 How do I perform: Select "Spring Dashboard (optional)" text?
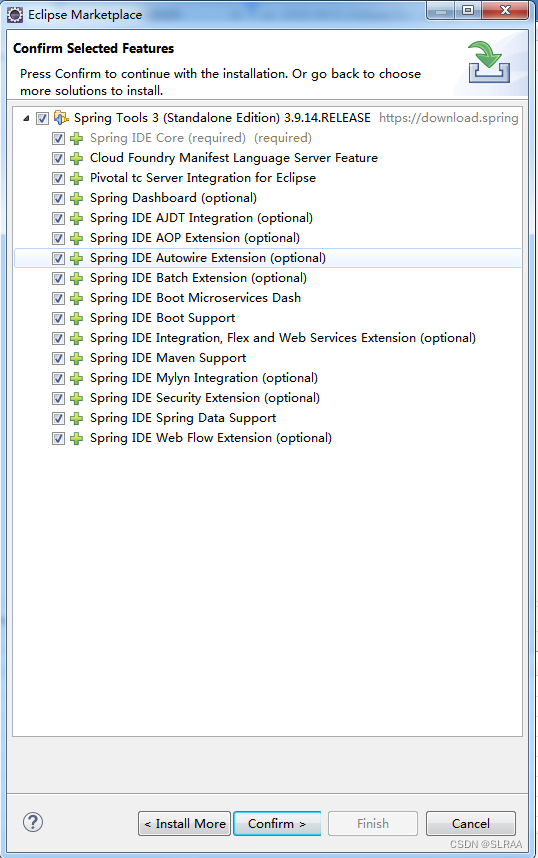[173, 198]
